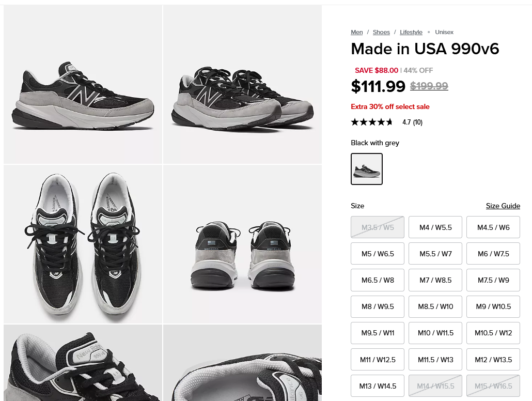Select size M6.5 / W8
Viewport: 532px width, 401px height.
378,280
